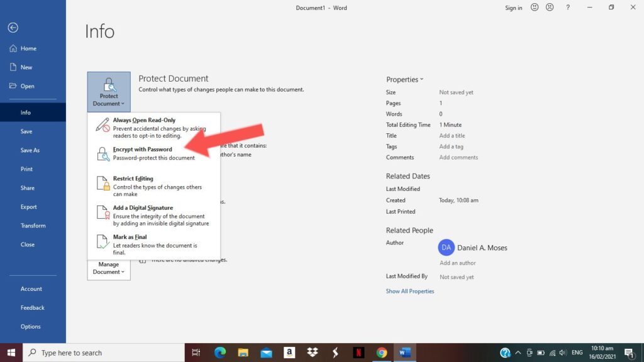This screenshot has width=644, height=362.
Task: Go back using the circular arrow icon
Action: tap(13, 28)
